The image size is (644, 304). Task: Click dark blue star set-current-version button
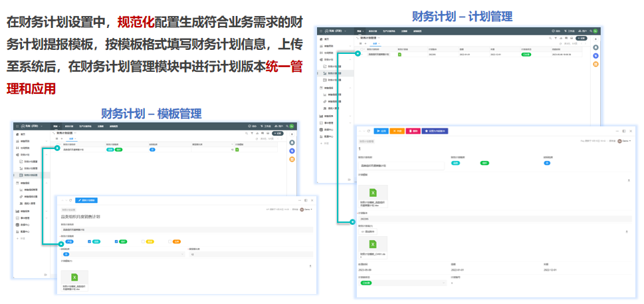[435, 131]
